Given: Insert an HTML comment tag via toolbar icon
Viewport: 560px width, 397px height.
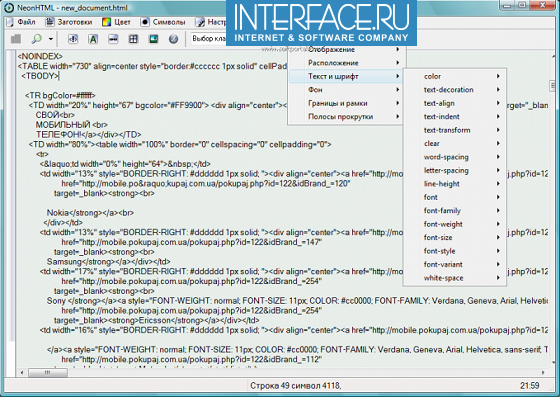Looking at the screenshot, I should 73,39.
